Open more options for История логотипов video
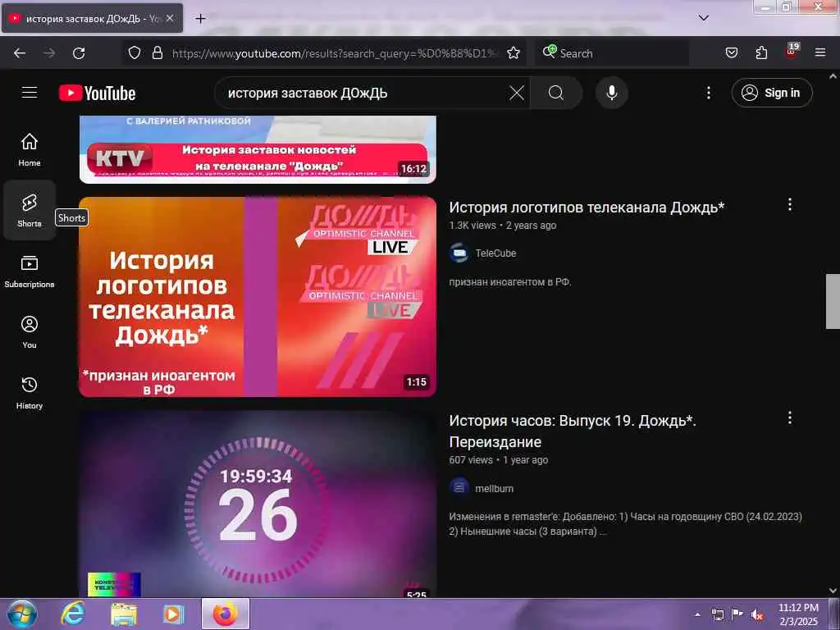Screen dimensions: 840x630 pos(790,204)
